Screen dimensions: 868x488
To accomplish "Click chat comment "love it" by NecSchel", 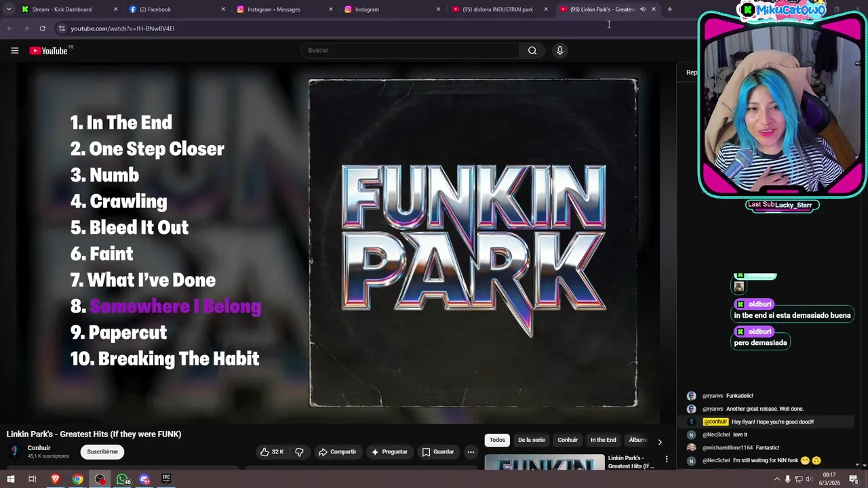I will (x=740, y=435).
